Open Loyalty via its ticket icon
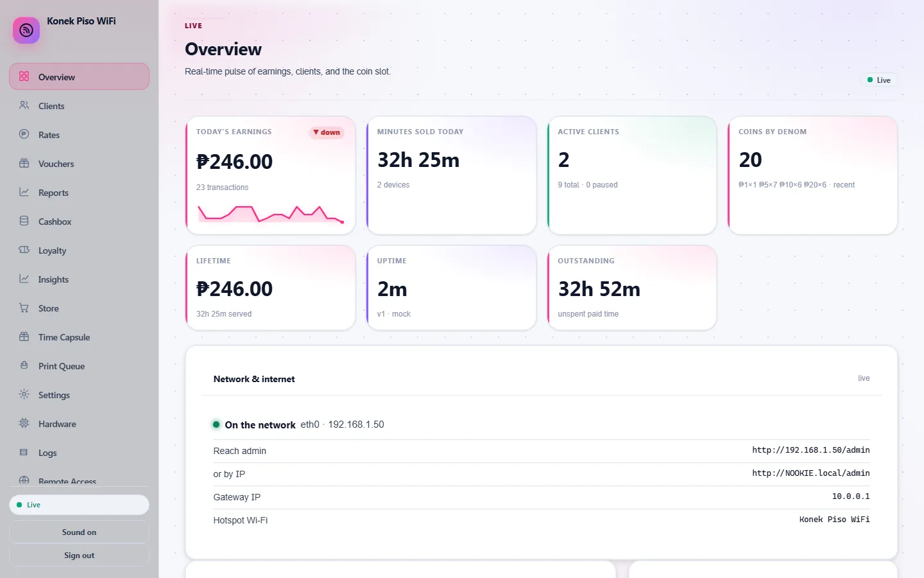The height and width of the screenshot is (578, 924). point(24,250)
